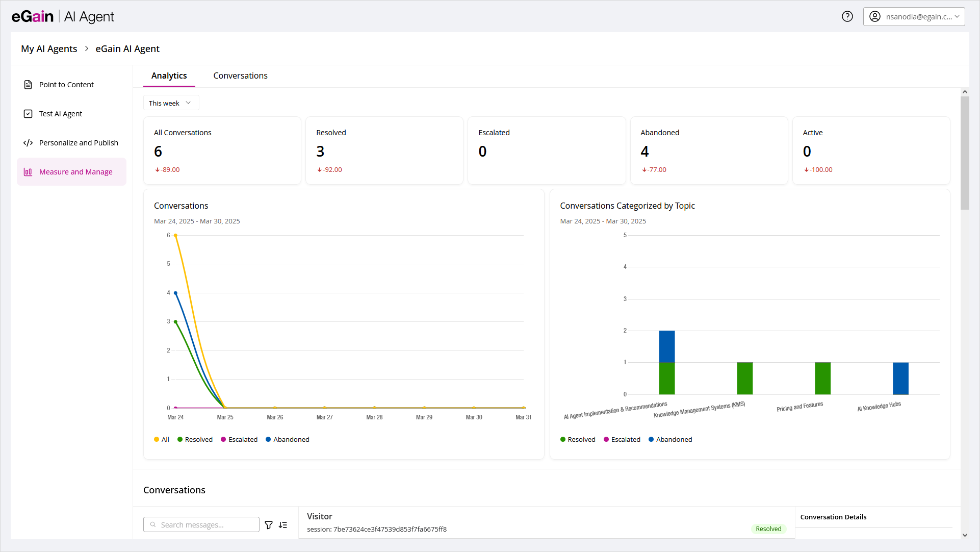Click the Point to Content document icon

click(28, 85)
